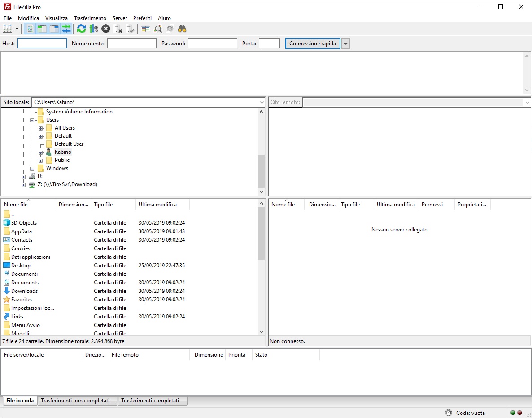Image resolution: width=532 pixels, height=418 pixels.
Task: Sort remote list by Permessi
Action: point(436,205)
